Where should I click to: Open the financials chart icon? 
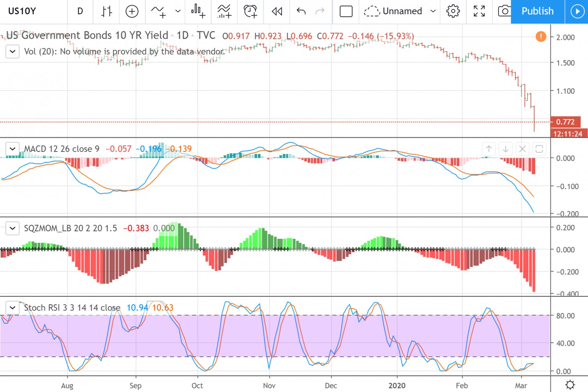(x=198, y=11)
